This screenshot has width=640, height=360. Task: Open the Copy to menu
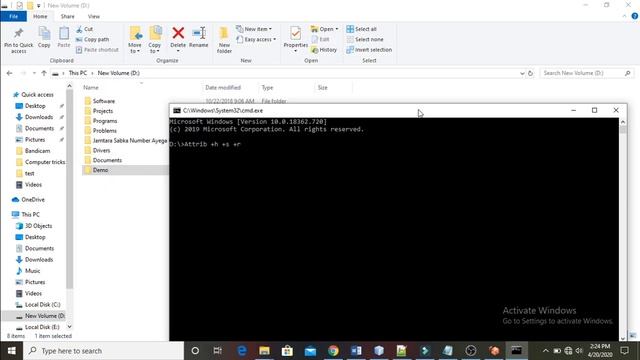point(155,40)
